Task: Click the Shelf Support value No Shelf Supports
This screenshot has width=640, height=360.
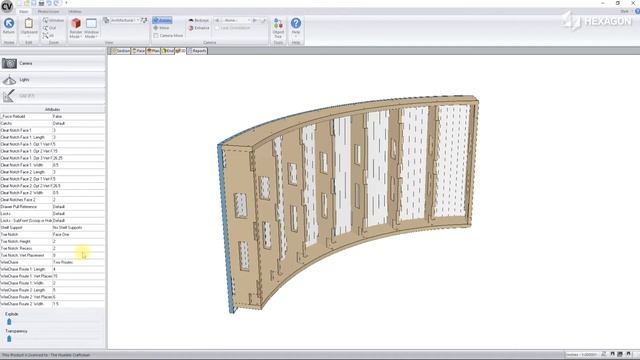Action: click(78, 227)
